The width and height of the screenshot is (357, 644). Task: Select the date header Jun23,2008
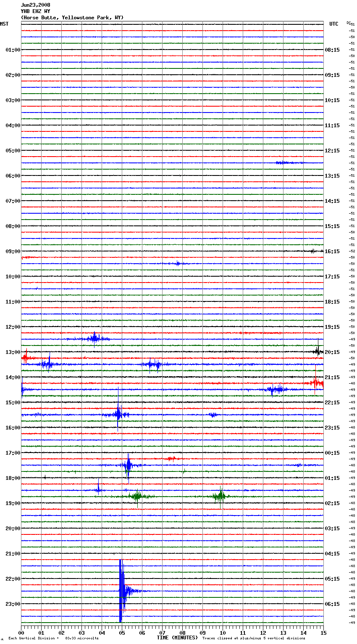point(36,5)
